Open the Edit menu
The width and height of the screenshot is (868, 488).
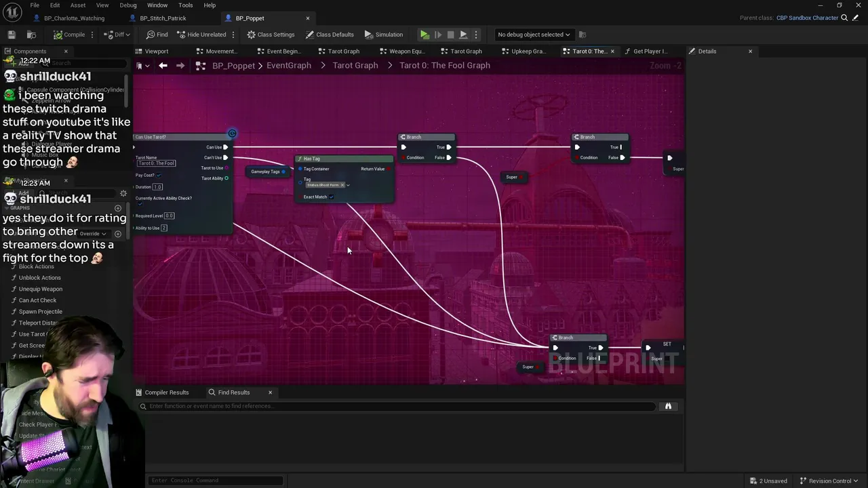coord(55,5)
